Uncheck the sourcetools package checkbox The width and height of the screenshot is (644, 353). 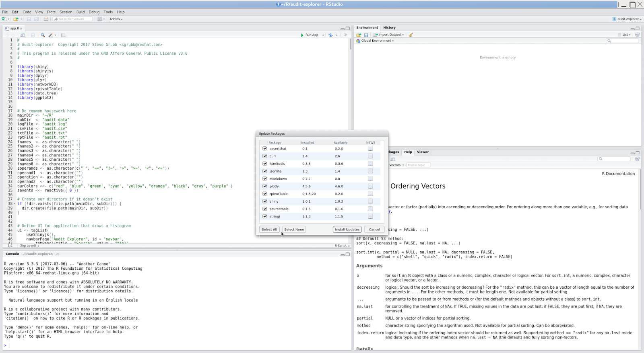point(265,209)
